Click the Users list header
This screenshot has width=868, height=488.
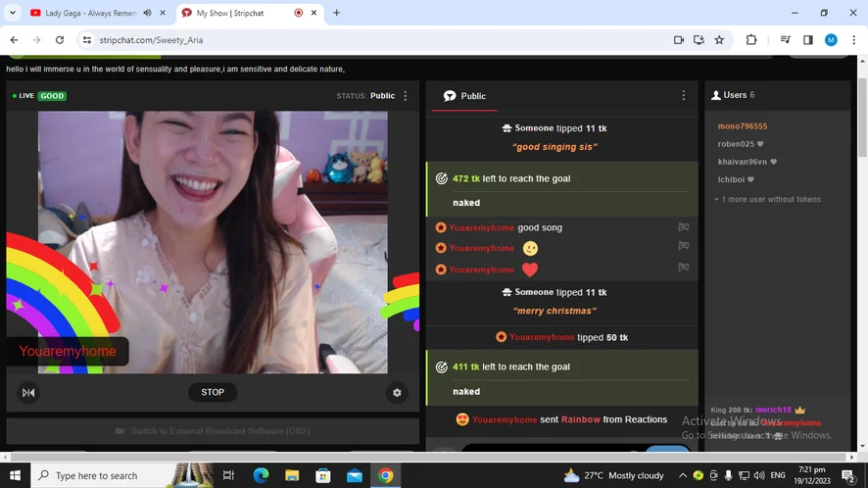tap(734, 95)
